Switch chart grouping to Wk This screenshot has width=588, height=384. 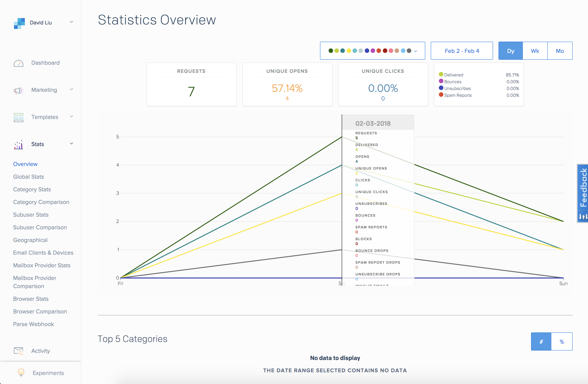[x=535, y=51]
